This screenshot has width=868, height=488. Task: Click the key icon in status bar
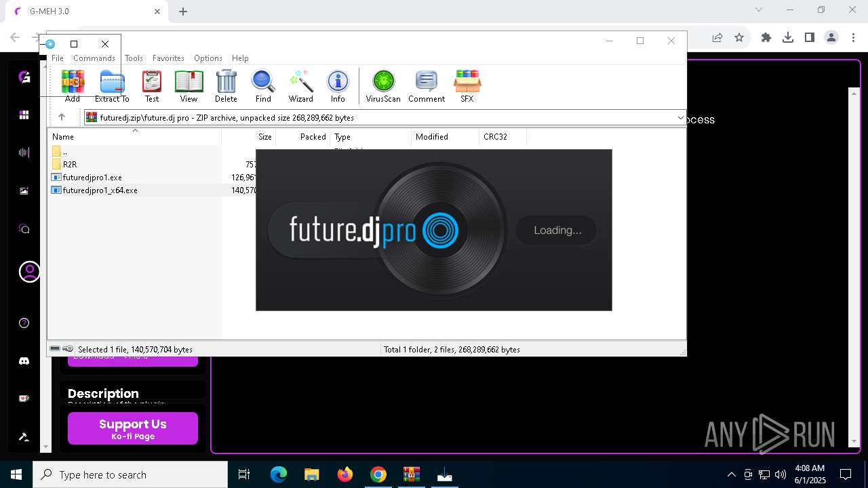tap(68, 349)
